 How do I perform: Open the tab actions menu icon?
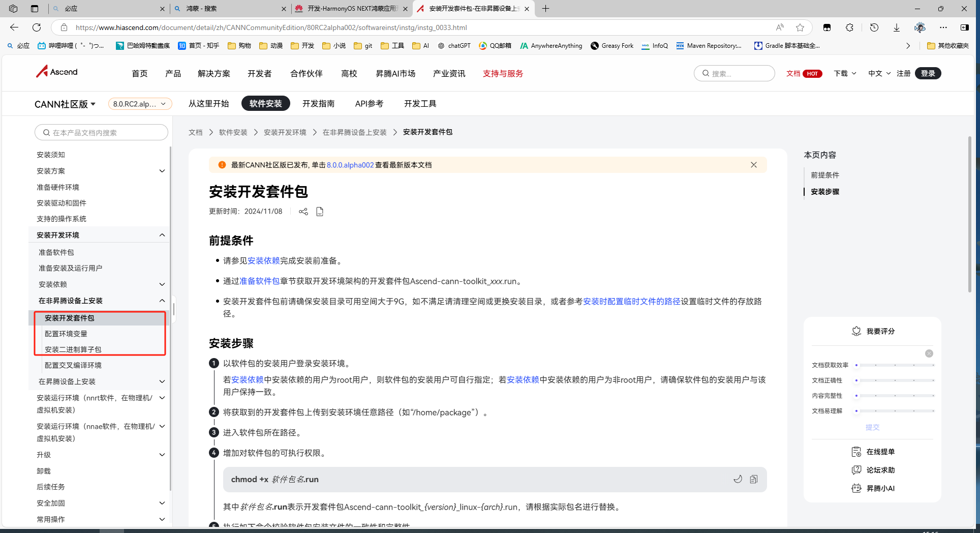coord(35,9)
